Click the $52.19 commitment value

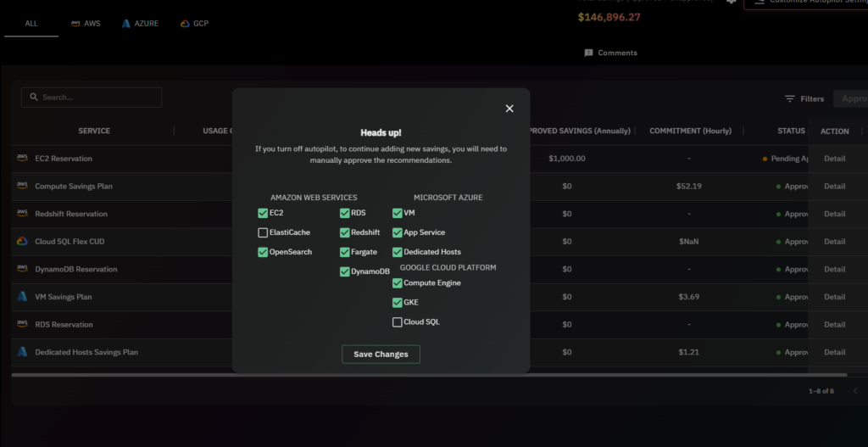688,186
